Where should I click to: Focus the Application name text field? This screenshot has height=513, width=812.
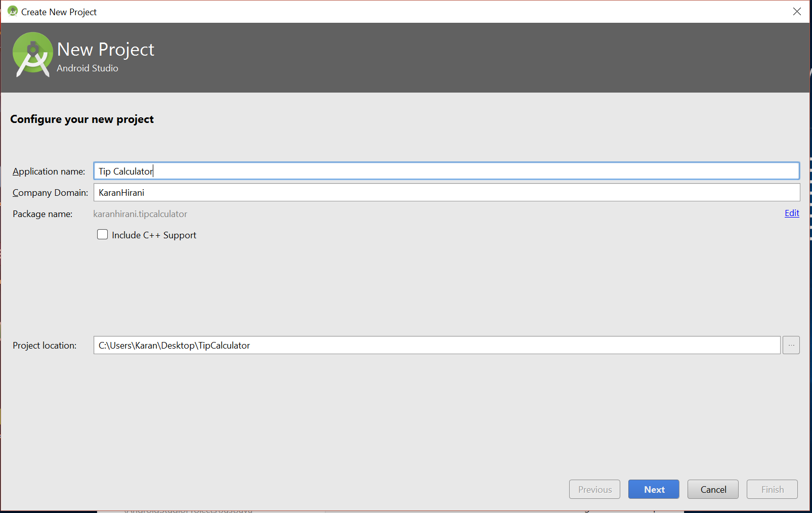(x=445, y=171)
